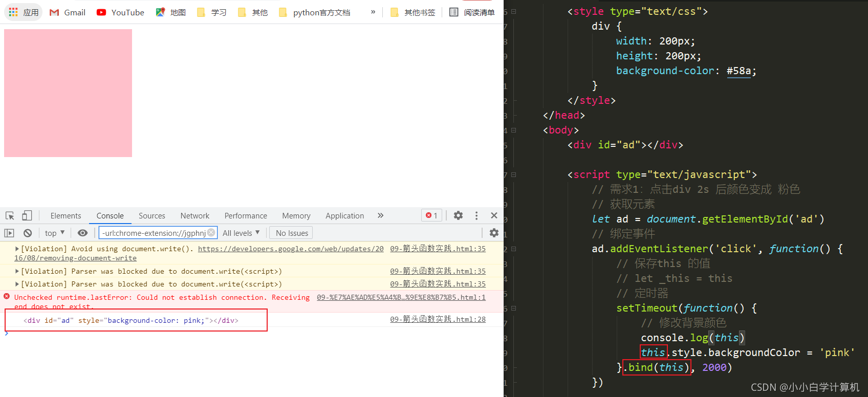The width and height of the screenshot is (868, 397).
Task: Open the python官方文档 bookmark folder
Action: point(315,12)
